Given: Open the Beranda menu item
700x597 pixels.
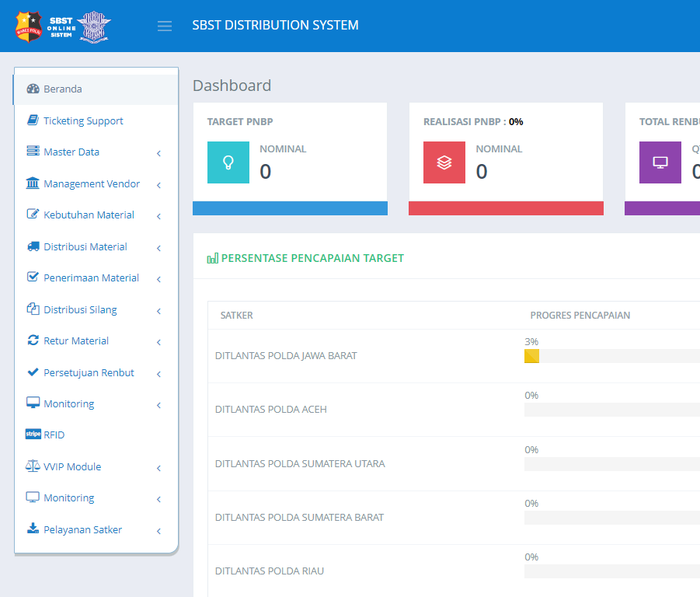Looking at the screenshot, I should pos(96,89).
